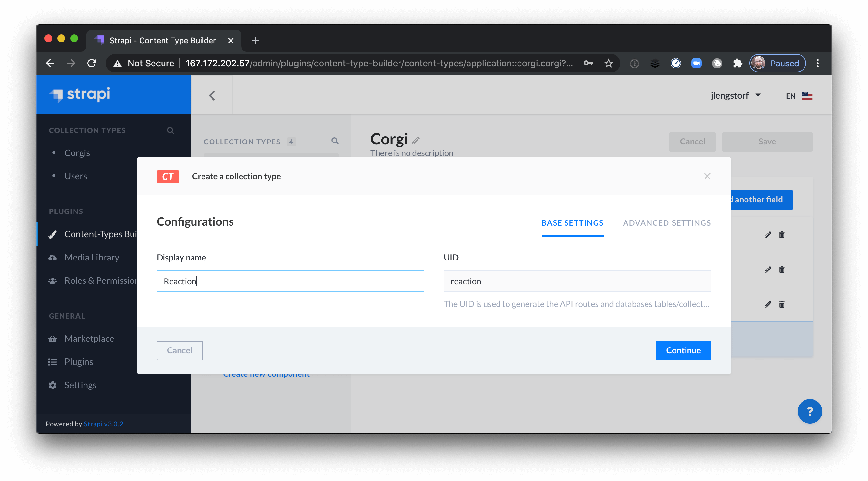The height and width of the screenshot is (481, 868).
Task: Select Corgis in the collection types list
Action: (77, 152)
